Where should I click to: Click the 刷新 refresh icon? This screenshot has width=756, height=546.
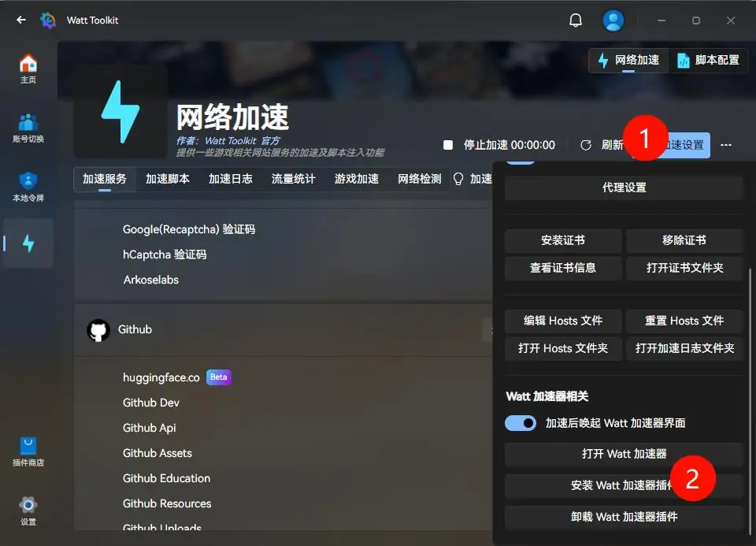[x=586, y=145]
